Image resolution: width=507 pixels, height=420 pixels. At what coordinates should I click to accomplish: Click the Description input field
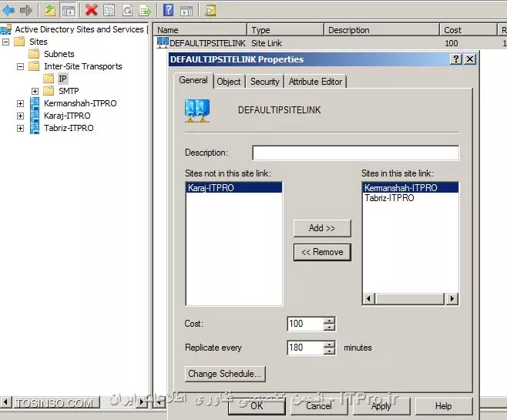point(355,153)
